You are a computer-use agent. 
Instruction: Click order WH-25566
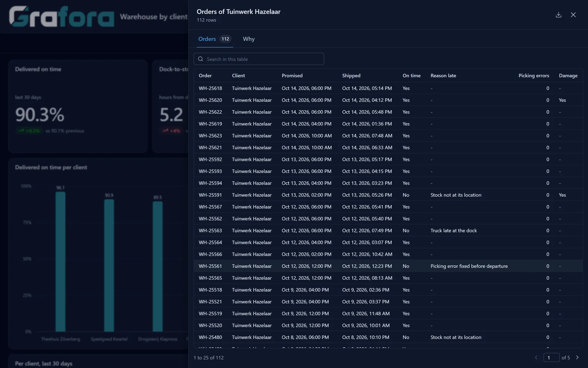point(210,254)
